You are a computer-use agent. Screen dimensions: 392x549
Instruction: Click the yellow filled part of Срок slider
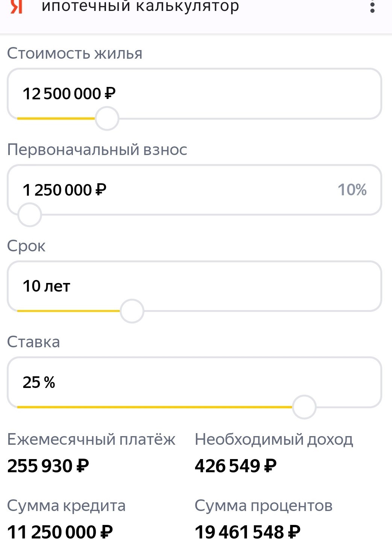68,311
